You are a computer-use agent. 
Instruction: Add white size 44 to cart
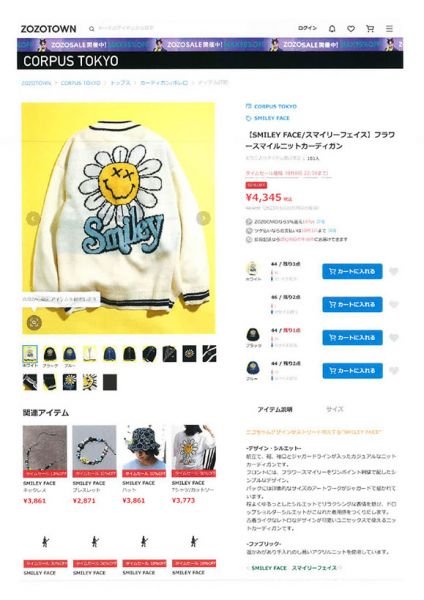point(352,271)
